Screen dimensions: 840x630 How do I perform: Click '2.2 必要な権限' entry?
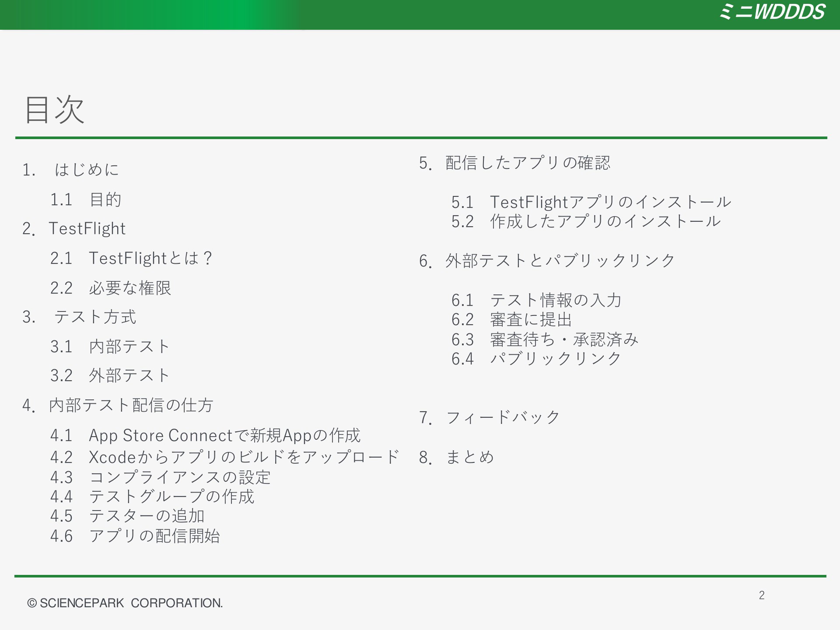click(x=111, y=288)
